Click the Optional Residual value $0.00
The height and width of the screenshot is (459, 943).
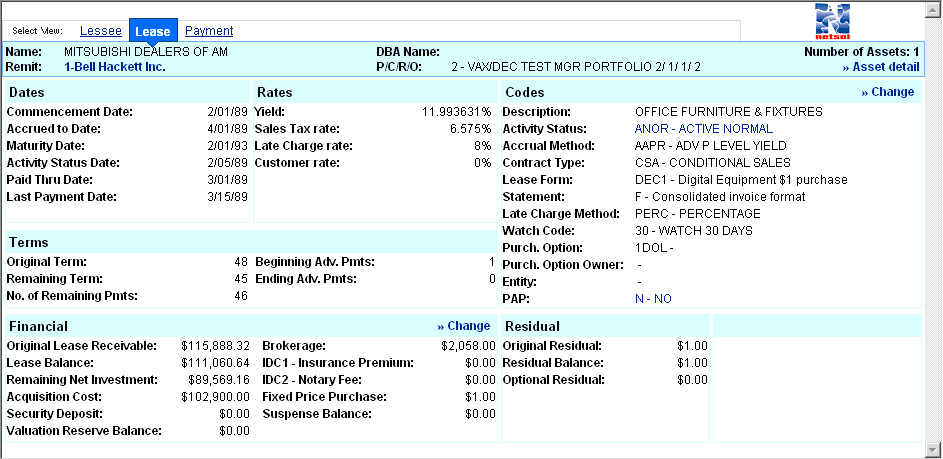coord(692,380)
